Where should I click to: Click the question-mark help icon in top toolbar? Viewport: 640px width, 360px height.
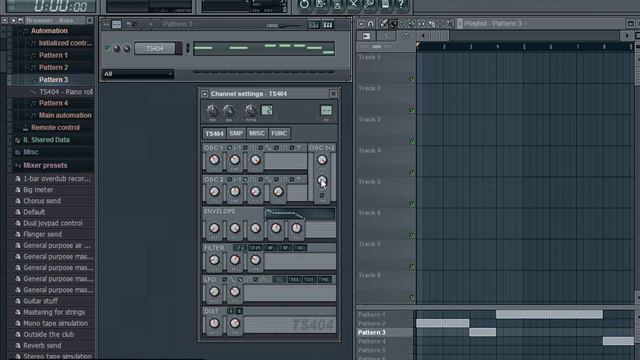point(401,4)
